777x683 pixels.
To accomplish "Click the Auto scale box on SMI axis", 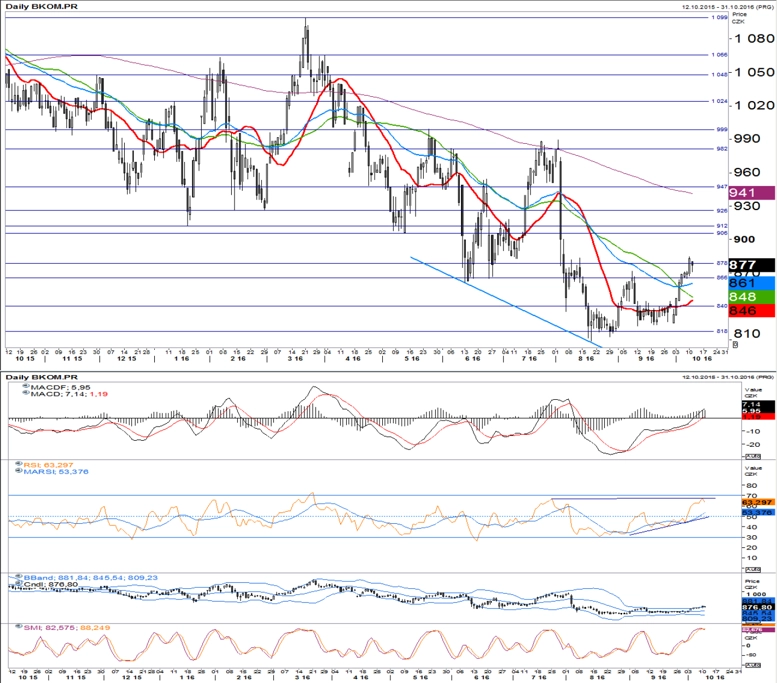I will click(752, 665).
